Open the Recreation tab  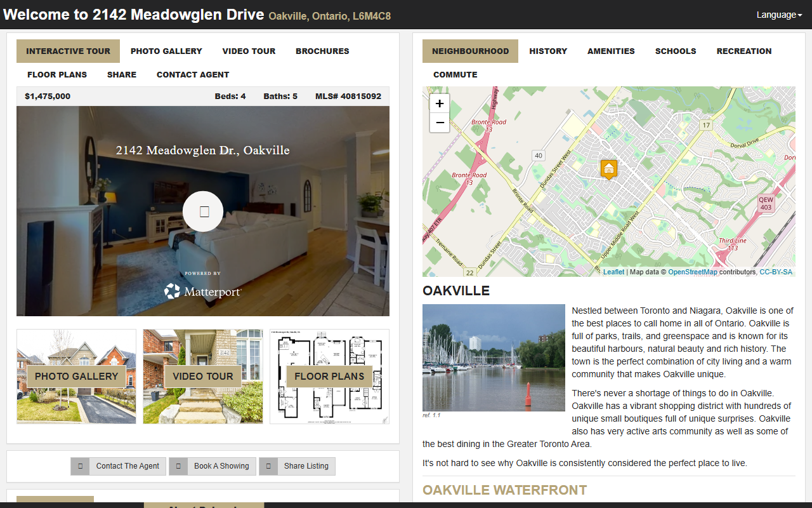pos(744,51)
